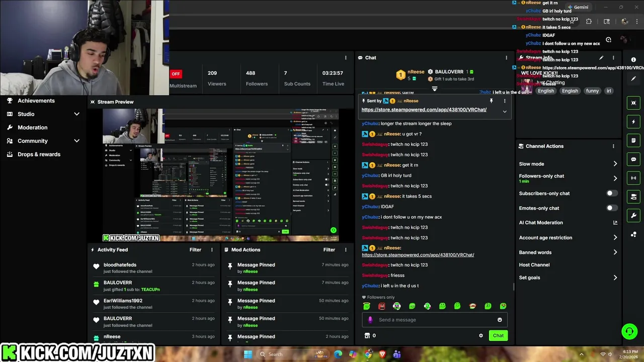
Task: Click the purple microphone icon in chat input
Action: click(370, 320)
